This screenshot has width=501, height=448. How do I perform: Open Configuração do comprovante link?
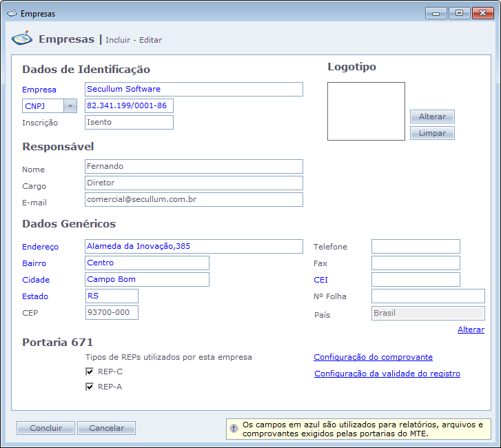coord(373,357)
